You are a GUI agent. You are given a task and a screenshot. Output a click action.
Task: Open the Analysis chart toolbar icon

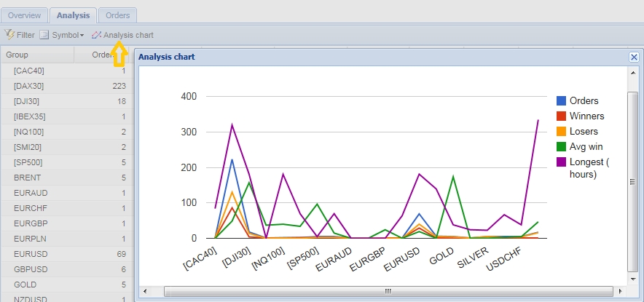96,35
